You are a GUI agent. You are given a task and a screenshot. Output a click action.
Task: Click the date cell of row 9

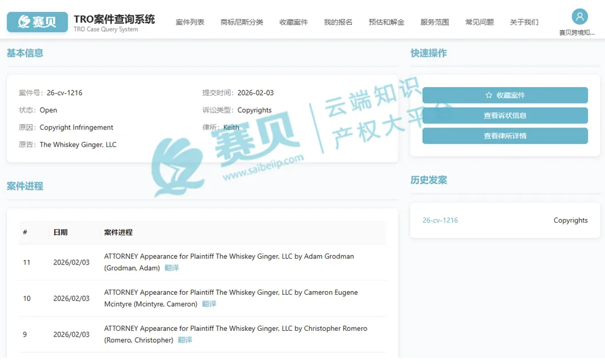click(x=72, y=334)
